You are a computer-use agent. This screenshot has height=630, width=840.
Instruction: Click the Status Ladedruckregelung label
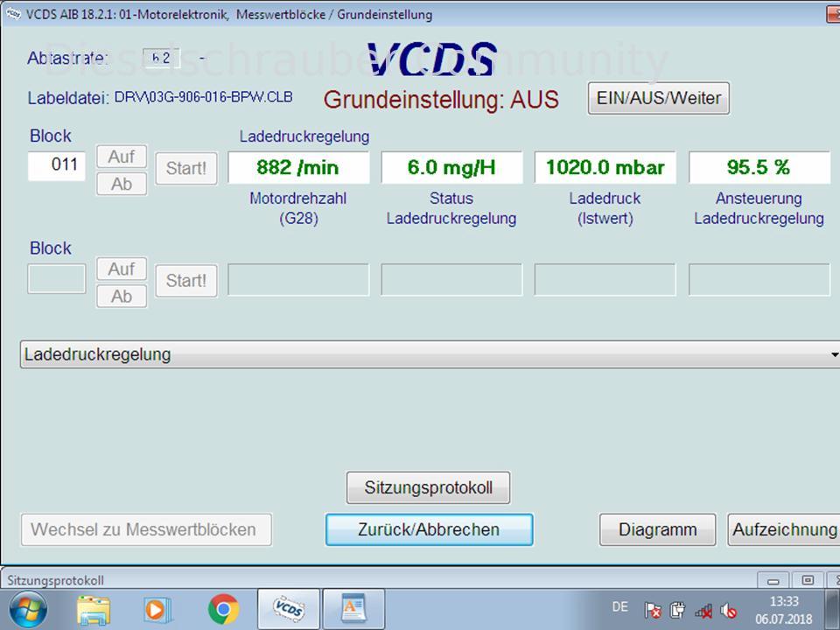(451, 208)
